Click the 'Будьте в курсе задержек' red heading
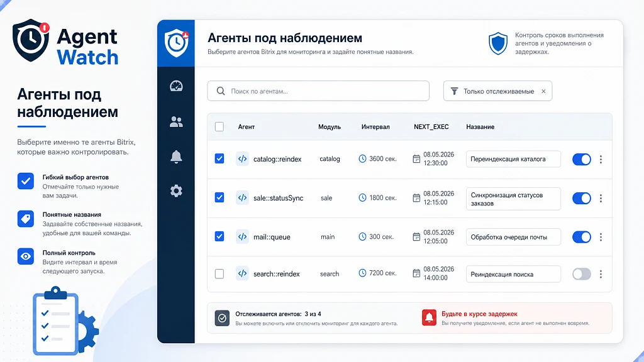This screenshot has height=362, width=644. (479, 314)
